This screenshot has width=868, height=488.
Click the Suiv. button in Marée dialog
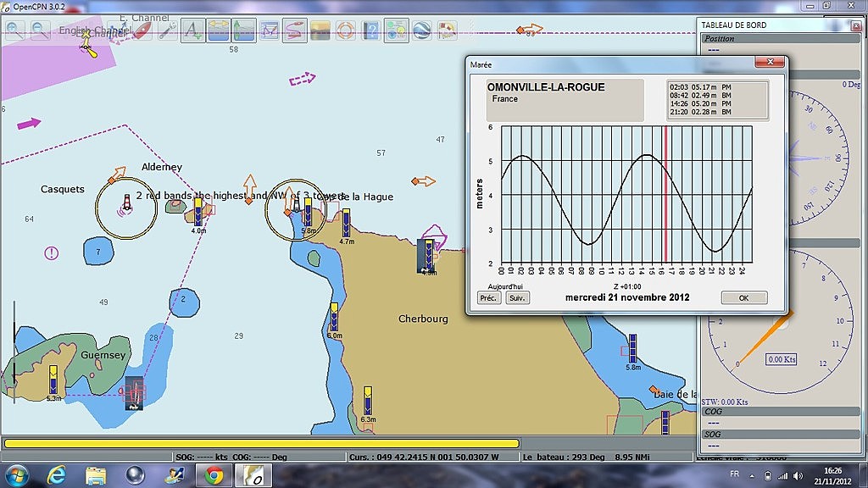[517, 297]
